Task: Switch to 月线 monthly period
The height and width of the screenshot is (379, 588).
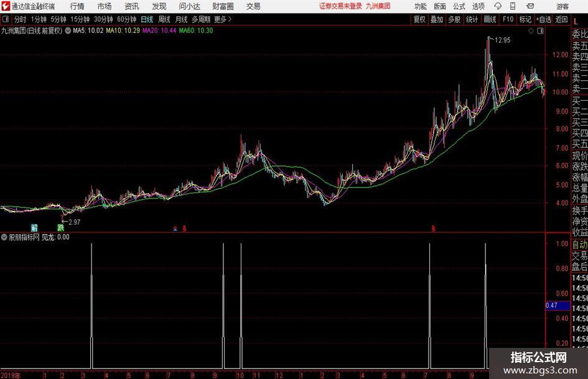Action: click(181, 19)
